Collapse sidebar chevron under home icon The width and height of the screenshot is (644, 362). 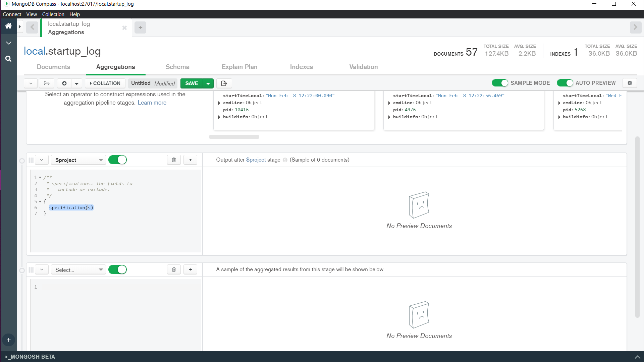pos(8,43)
